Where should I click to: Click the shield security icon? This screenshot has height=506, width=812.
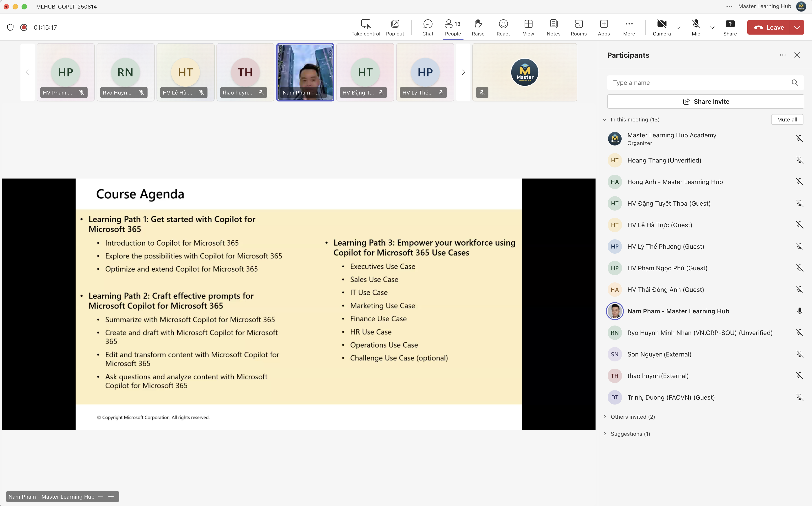[x=10, y=27]
